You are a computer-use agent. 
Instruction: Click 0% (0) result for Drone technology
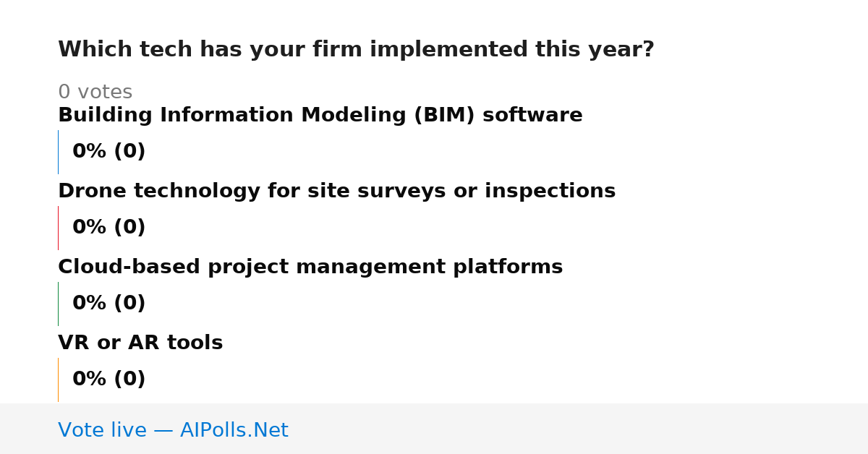(109, 228)
